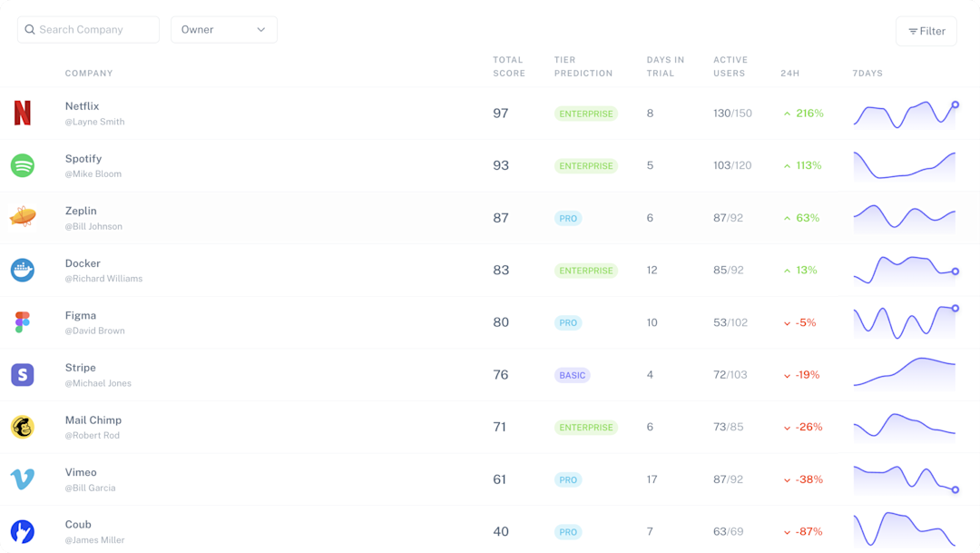Screen dimensions: 980x553
Task: Sort by the Days in Trial header
Action: (x=665, y=66)
